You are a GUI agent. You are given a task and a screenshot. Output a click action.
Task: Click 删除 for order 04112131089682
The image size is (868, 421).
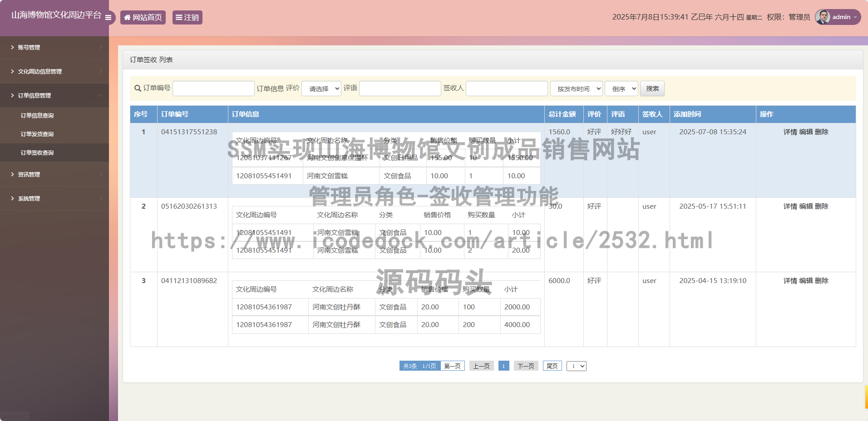822,280
